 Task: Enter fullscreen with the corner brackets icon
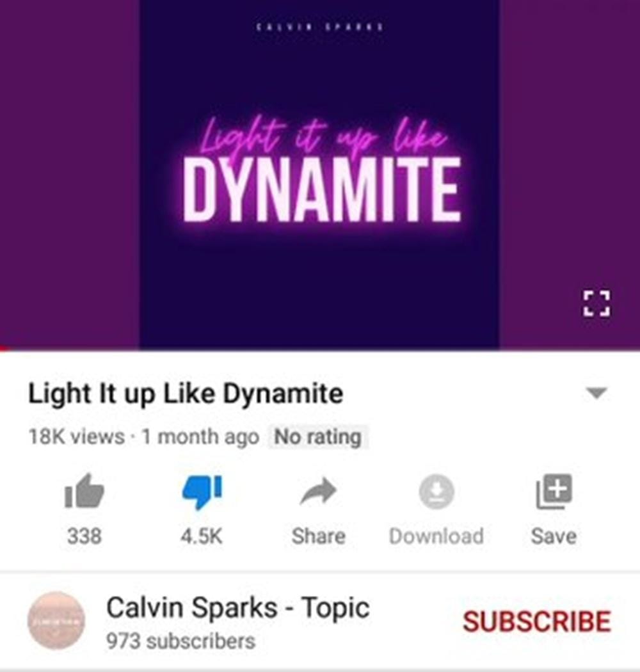pyautogui.click(x=596, y=303)
